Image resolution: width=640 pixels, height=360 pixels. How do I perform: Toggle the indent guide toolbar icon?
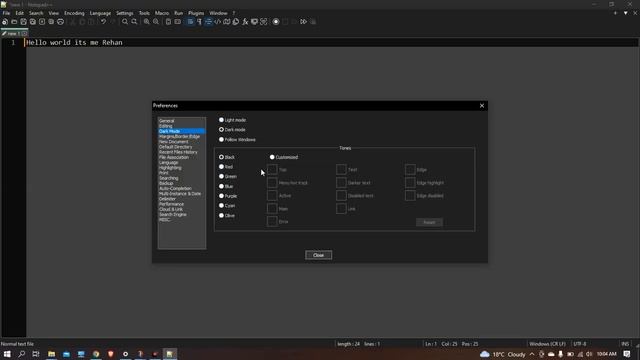tap(209, 22)
